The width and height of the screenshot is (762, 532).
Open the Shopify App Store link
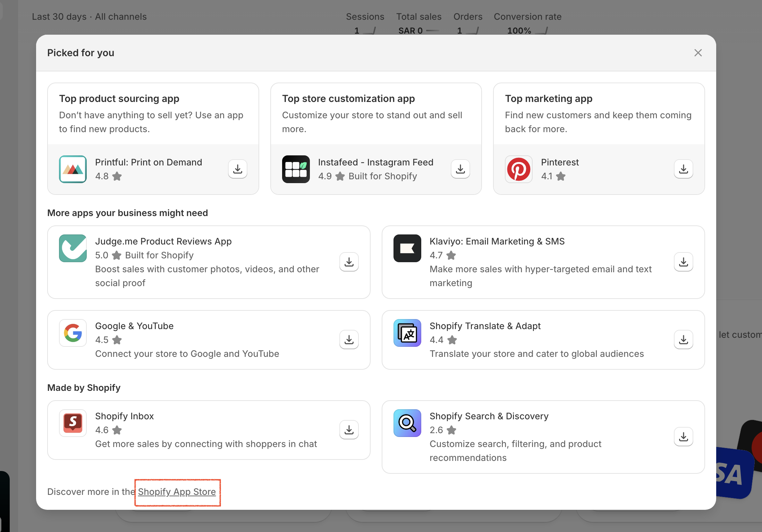(177, 492)
